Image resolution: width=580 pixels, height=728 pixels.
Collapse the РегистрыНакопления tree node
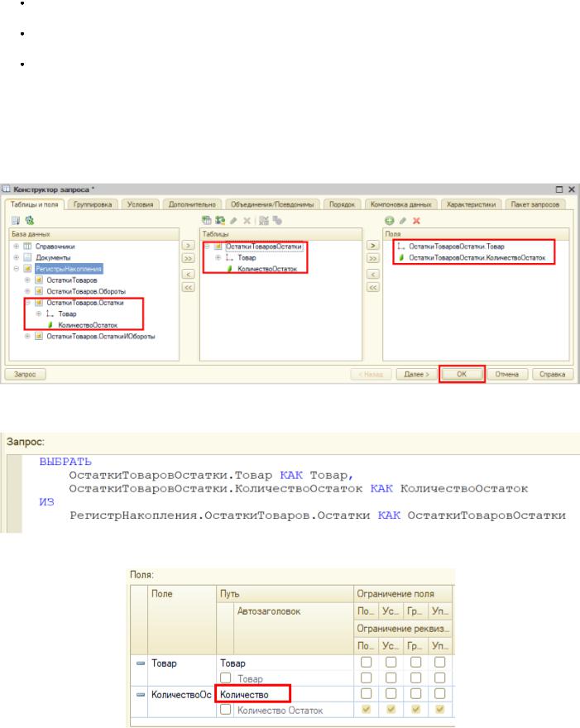17,268
